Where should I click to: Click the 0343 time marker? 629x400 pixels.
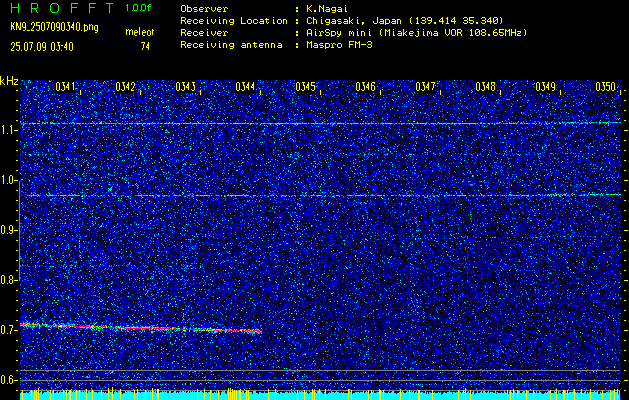[185, 87]
